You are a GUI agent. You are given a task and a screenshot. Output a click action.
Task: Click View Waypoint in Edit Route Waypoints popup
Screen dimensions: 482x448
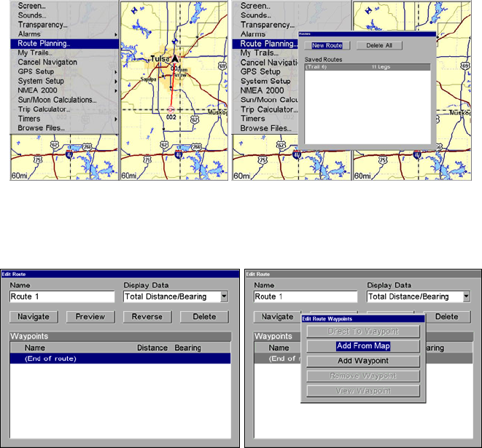coord(363,391)
